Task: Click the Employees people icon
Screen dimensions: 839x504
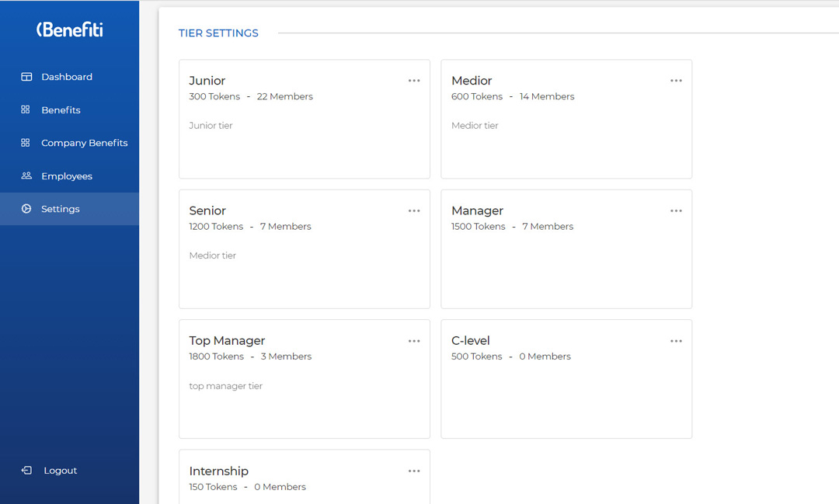Action: (26, 176)
